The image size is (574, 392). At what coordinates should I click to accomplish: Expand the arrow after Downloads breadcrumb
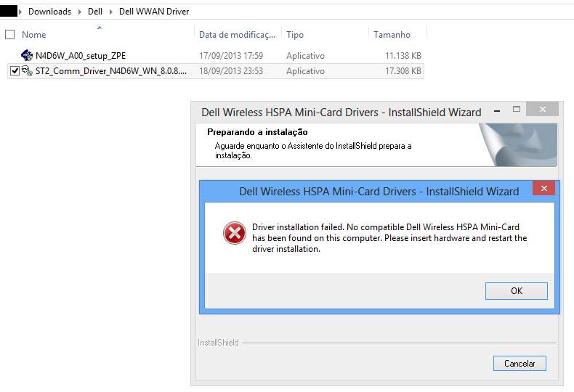[x=79, y=12]
